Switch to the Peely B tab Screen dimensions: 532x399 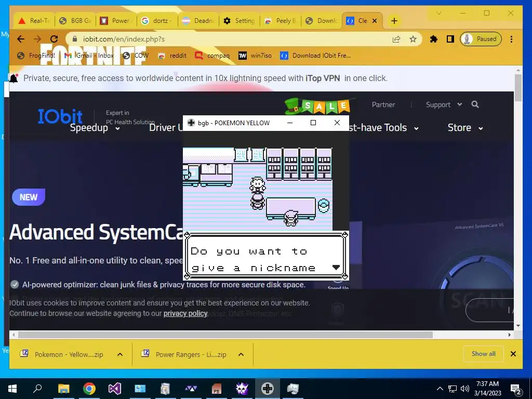pos(281,21)
